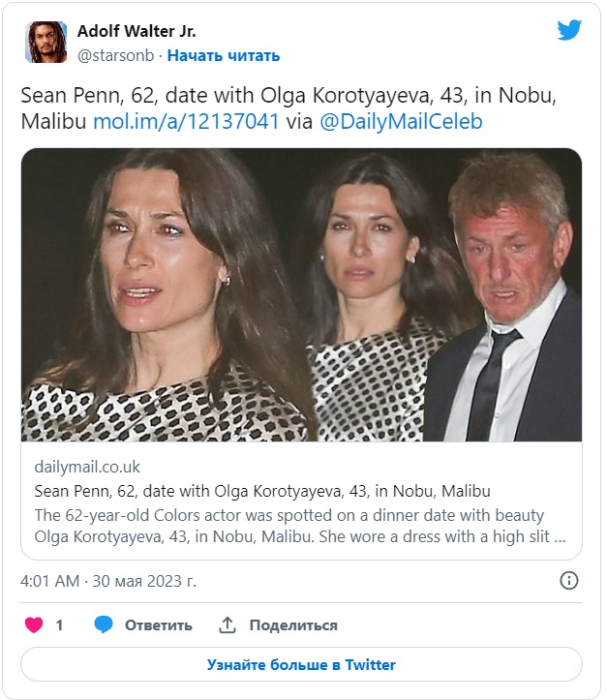This screenshot has height=700, width=607.
Task: Open the tweet timestamp 4:01 AM link
Action: pyautogui.click(x=107, y=581)
